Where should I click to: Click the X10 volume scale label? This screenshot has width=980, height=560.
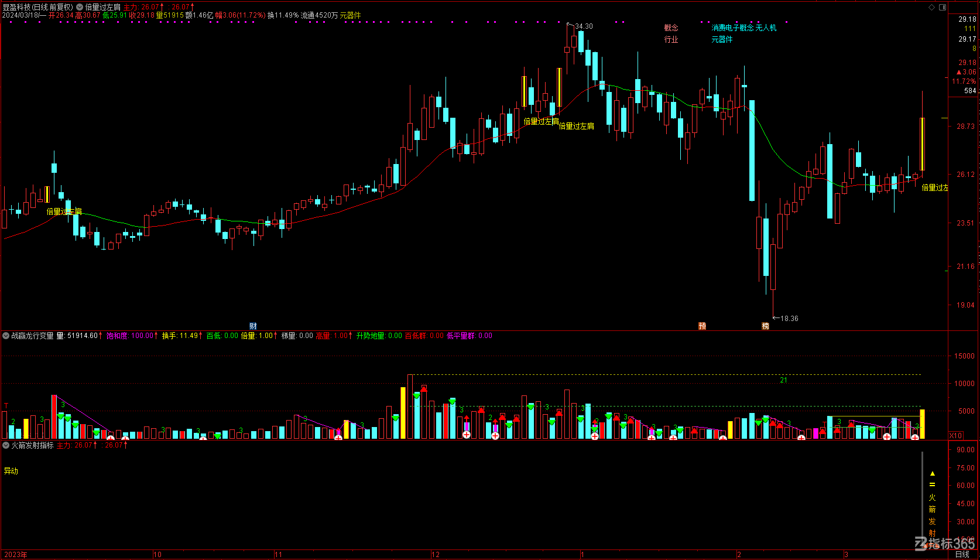point(955,435)
